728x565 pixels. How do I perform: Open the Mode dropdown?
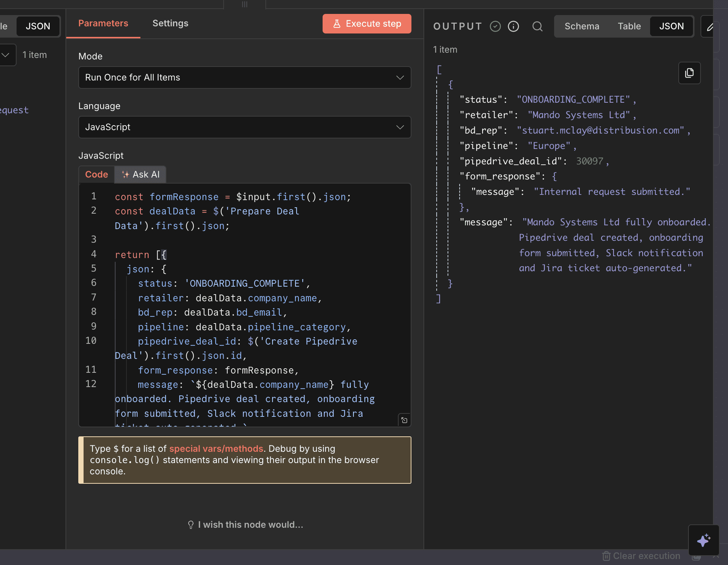[x=245, y=77]
